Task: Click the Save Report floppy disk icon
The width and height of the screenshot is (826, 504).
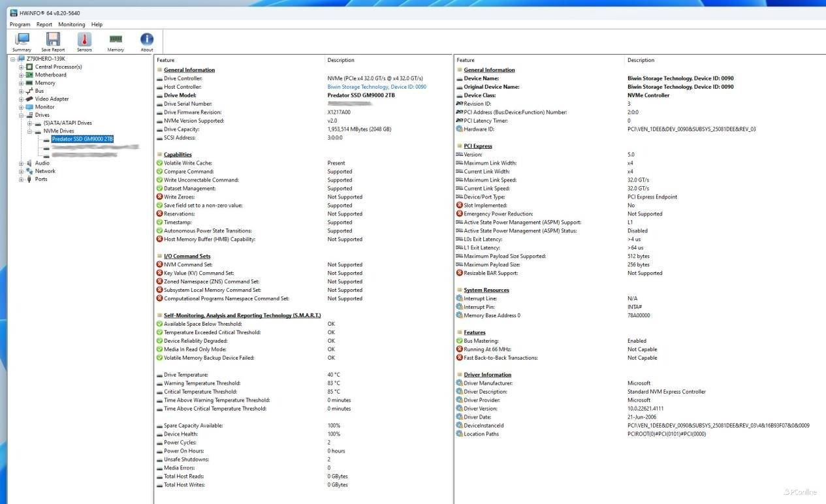Action: (53, 40)
